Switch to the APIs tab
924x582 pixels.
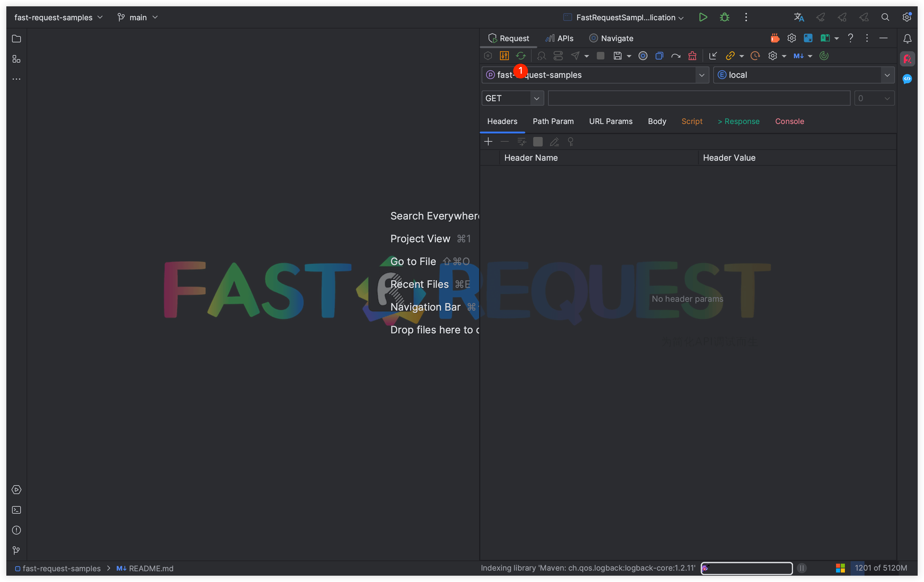tap(559, 38)
